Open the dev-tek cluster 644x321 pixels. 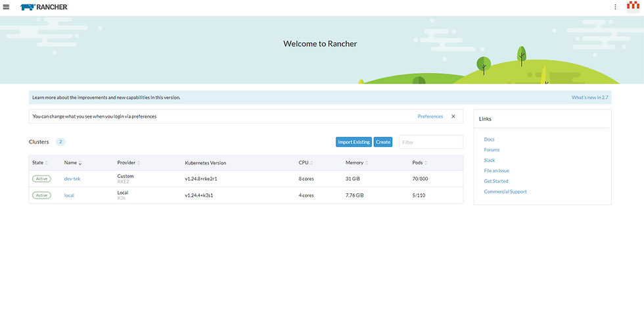[72, 179]
